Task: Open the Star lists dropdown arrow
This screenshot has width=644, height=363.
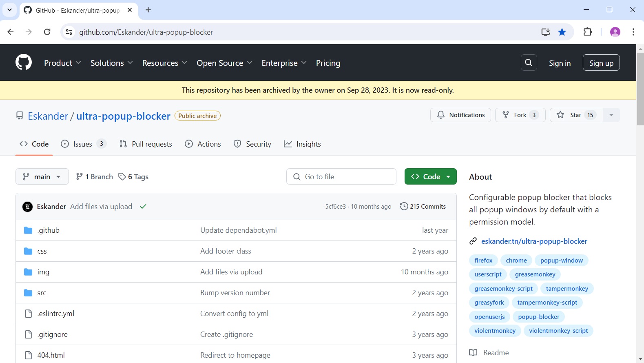Action: pyautogui.click(x=611, y=115)
